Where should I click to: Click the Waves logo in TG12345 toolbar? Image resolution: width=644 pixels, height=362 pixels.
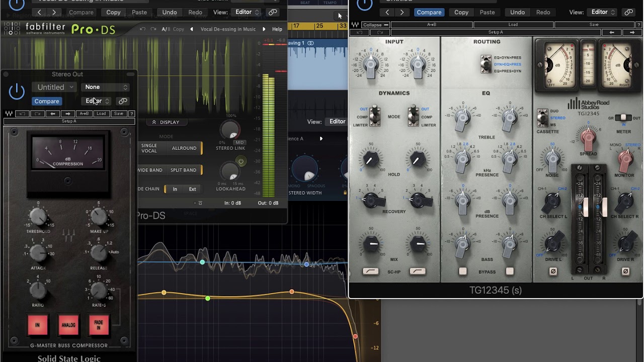[355, 25]
